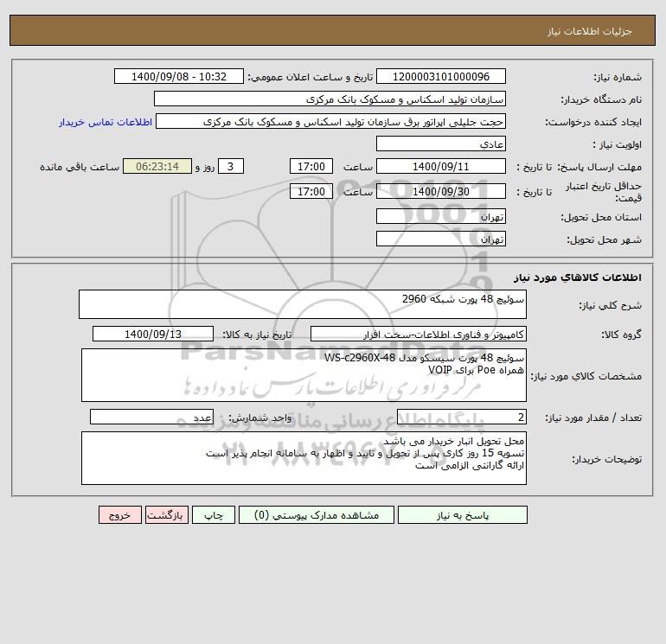Image resolution: width=666 pixels, height=644 pixels.
Task: Click the مهلت ارسال پاسخ label
Action: [599, 167]
